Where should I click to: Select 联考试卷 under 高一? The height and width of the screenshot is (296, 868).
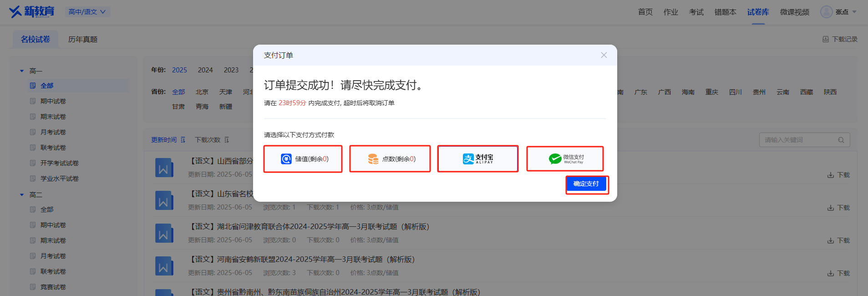[53, 148]
